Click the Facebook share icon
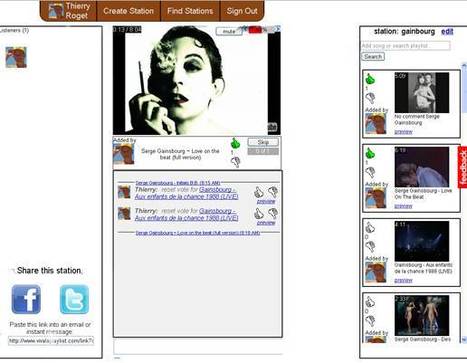Viewport: 467px width, 363px height. 26,299
